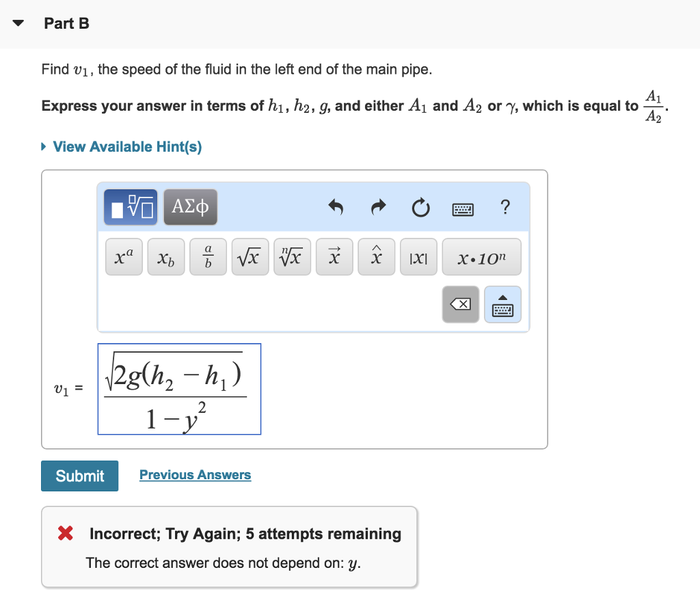Open the Greek symbols palette
Image resolution: width=700 pixels, height=611 pixels.
(x=191, y=206)
